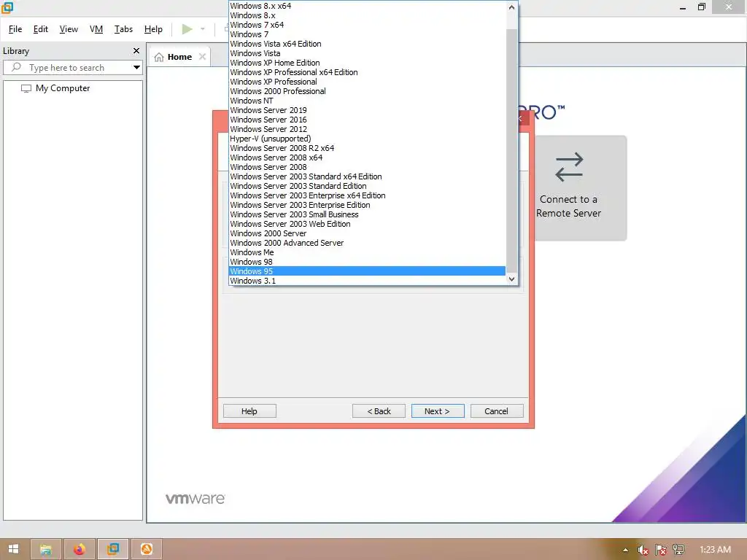Select Windows 8.x x64 from list
Screen dimensions: 747x560
point(367,6)
